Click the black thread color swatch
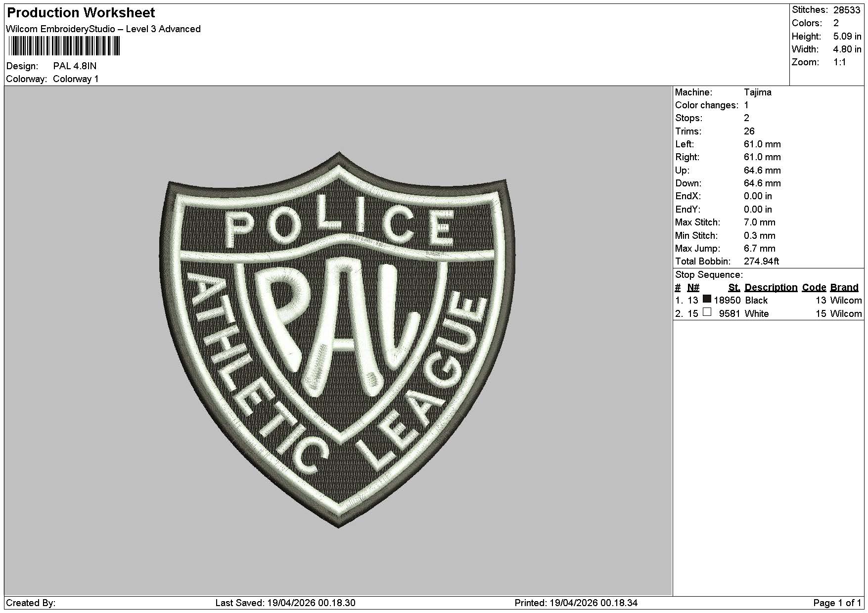This screenshot has height=613, width=868. coord(707,299)
